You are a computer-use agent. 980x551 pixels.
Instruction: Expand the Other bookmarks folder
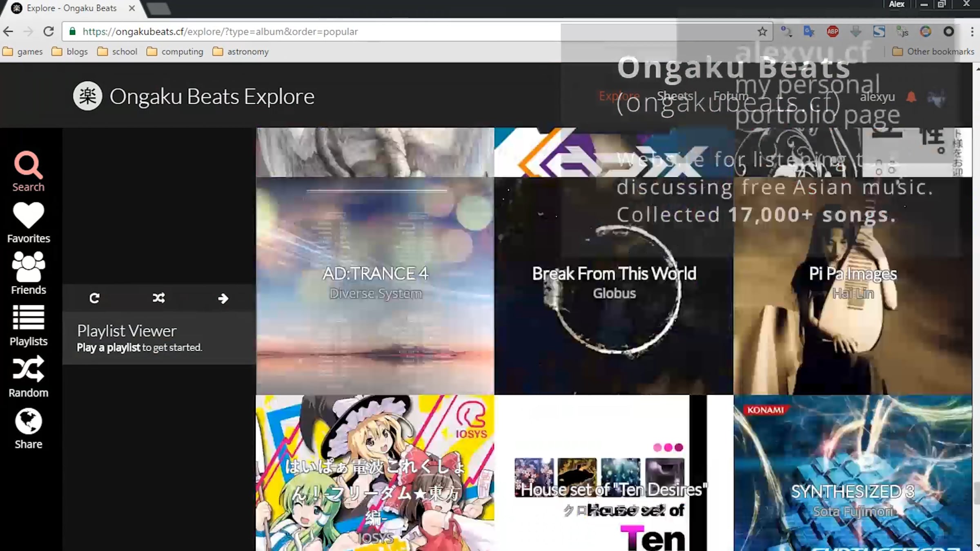pyautogui.click(x=933, y=51)
